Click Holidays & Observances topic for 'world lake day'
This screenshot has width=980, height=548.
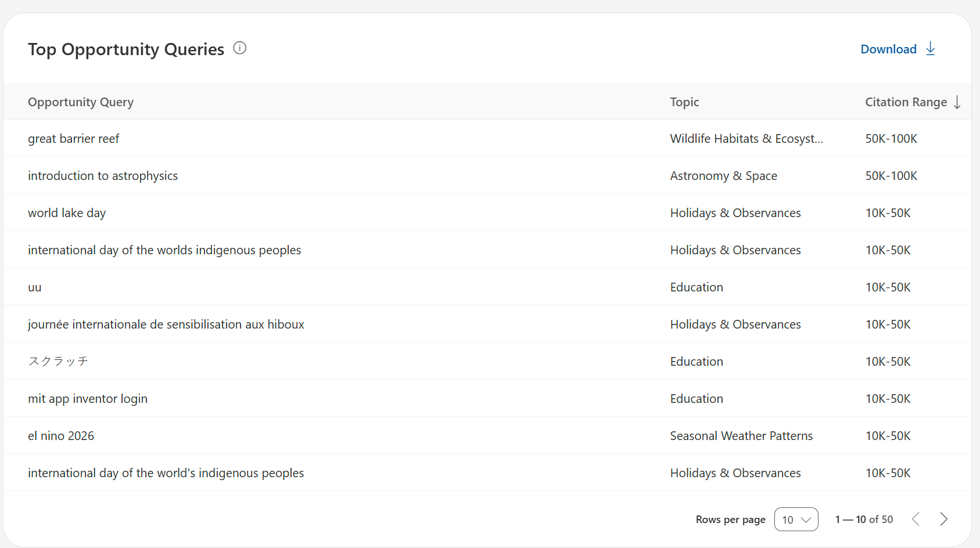click(x=735, y=213)
